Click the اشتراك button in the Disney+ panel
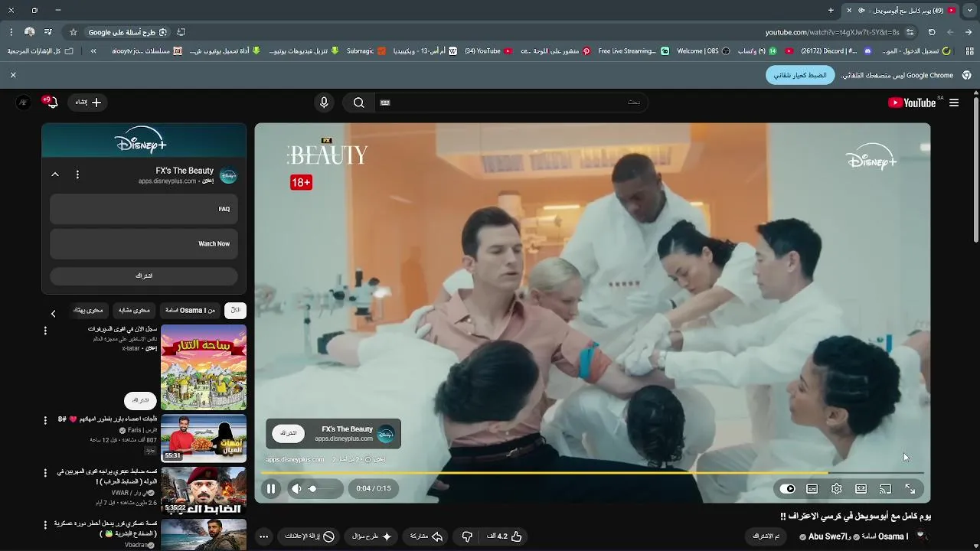The width and height of the screenshot is (980, 551). (144, 275)
